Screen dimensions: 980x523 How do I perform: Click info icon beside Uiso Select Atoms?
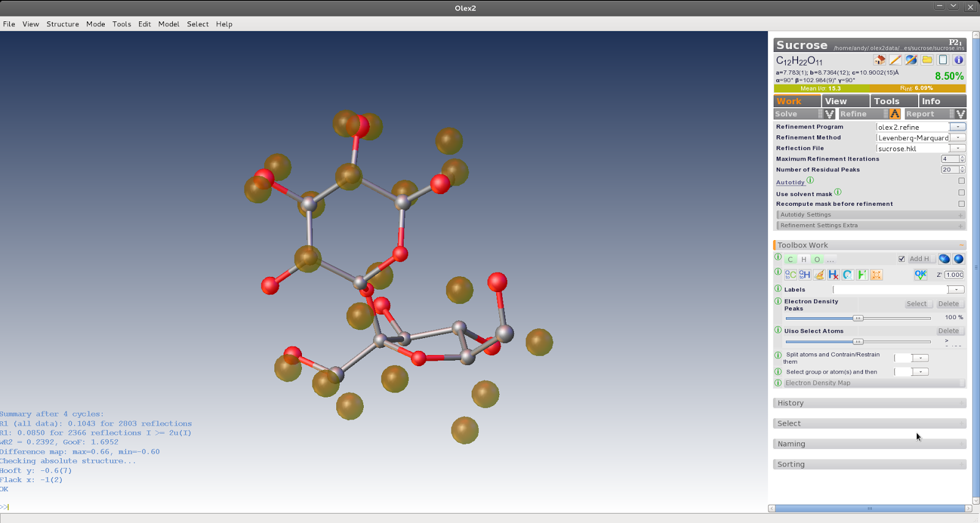tap(778, 330)
